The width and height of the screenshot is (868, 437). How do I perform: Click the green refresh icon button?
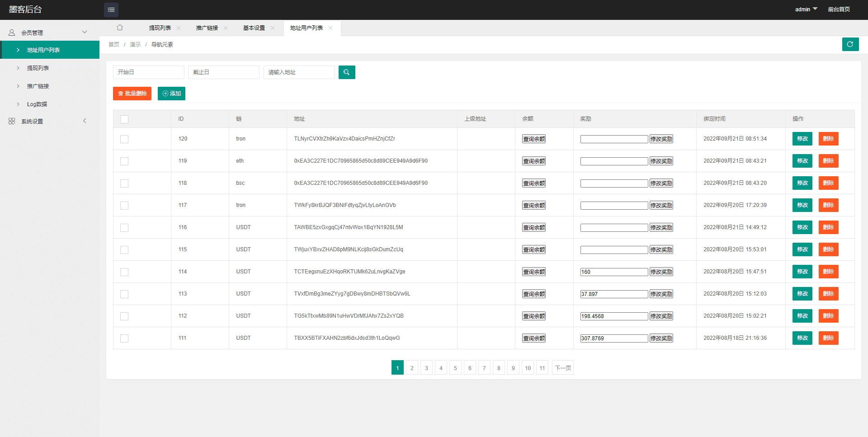[850, 44]
